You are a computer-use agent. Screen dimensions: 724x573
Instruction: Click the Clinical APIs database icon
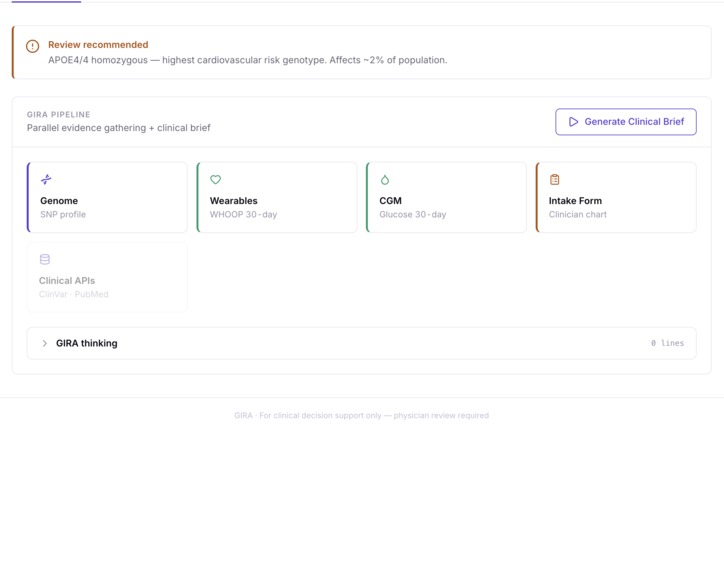pyautogui.click(x=45, y=259)
